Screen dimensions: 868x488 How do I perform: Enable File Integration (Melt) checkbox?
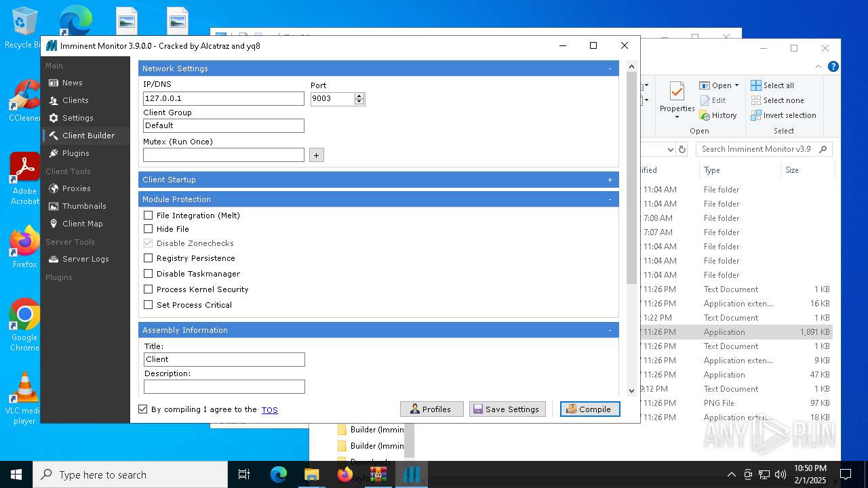149,216
